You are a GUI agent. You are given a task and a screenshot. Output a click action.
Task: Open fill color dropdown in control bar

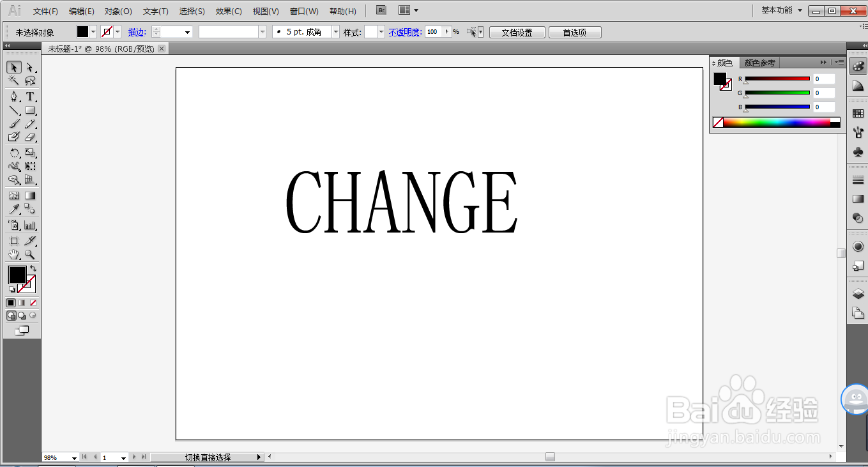click(x=93, y=32)
